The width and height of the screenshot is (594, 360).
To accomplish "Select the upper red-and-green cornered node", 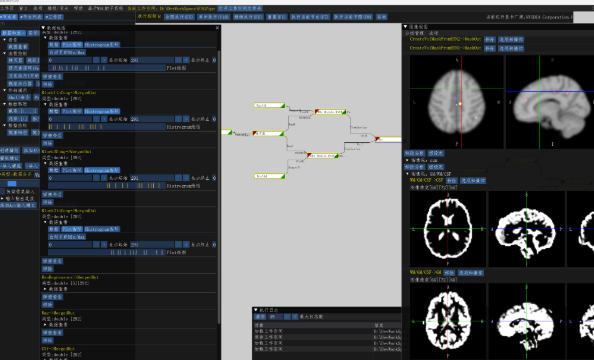I will coord(330,112).
